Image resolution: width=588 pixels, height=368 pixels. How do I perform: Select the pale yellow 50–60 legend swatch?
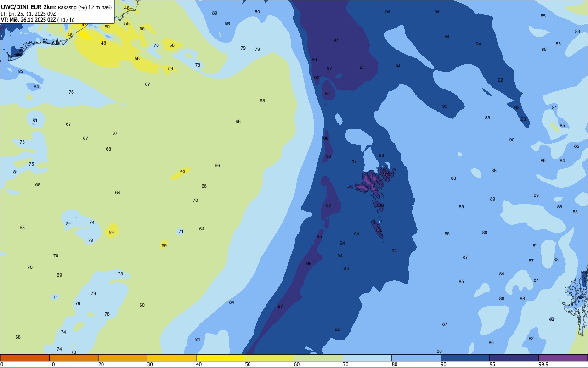[x=269, y=357]
